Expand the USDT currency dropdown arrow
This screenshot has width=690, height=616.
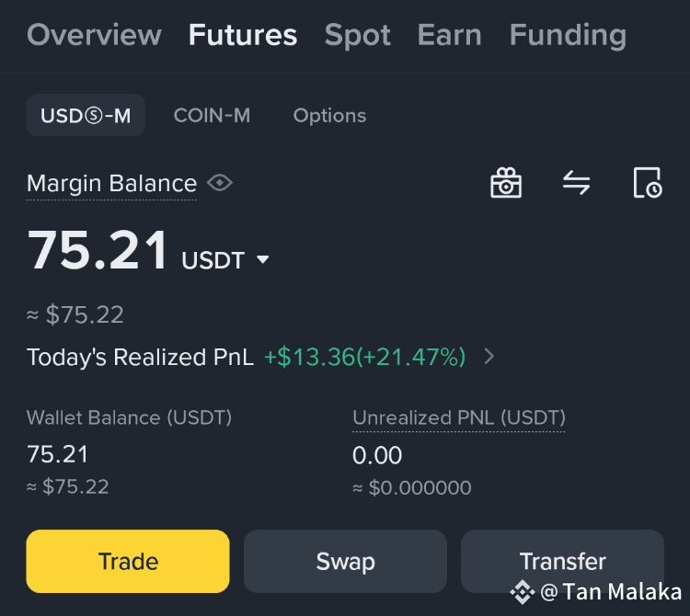coord(263,259)
